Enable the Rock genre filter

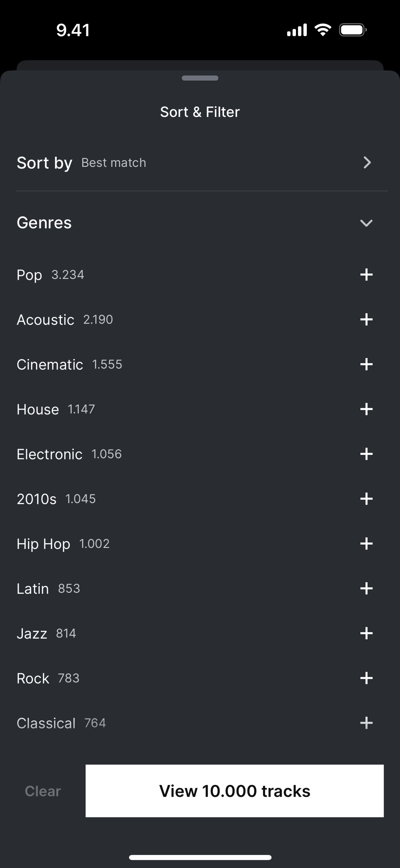point(366,678)
